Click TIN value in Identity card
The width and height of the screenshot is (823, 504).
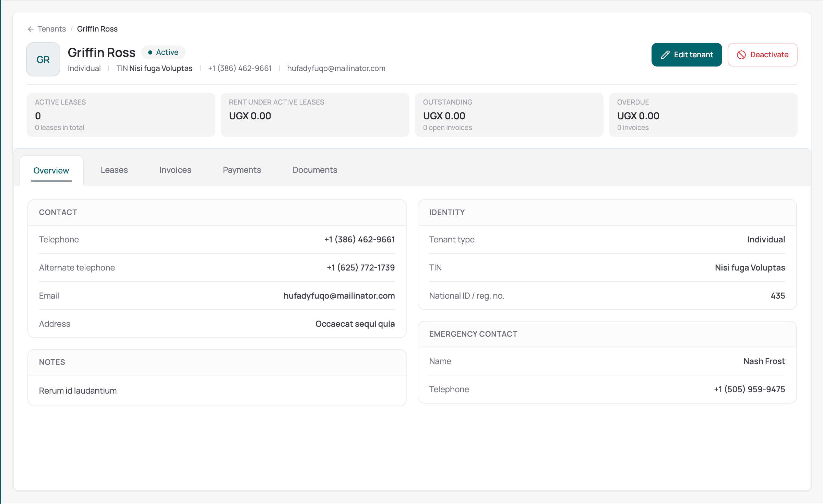[750, 267]
